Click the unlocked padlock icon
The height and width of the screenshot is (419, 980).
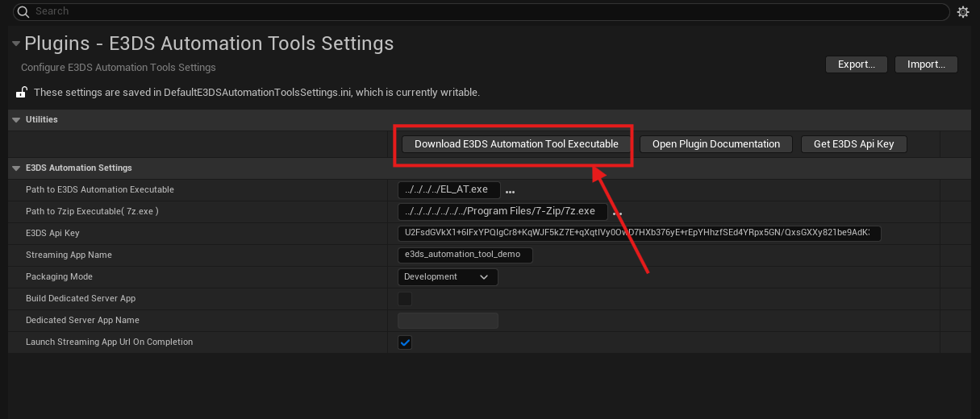tap(23, 93)
